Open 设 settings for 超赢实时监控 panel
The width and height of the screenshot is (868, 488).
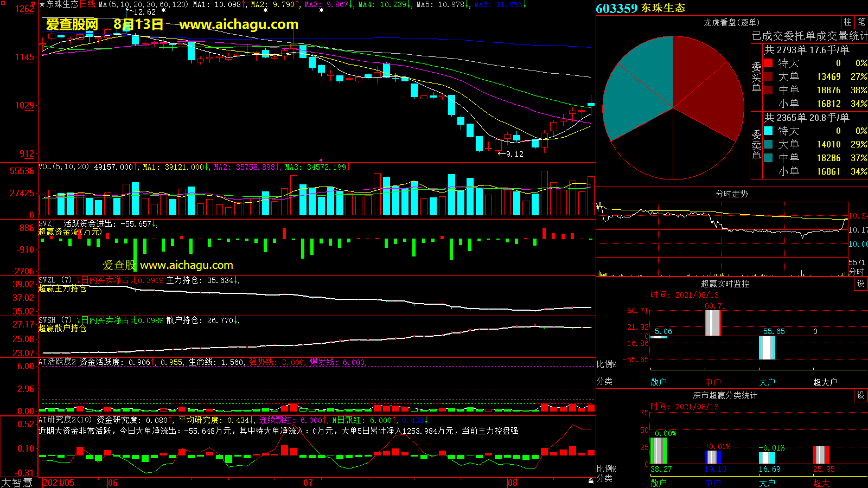coord(861,284)
